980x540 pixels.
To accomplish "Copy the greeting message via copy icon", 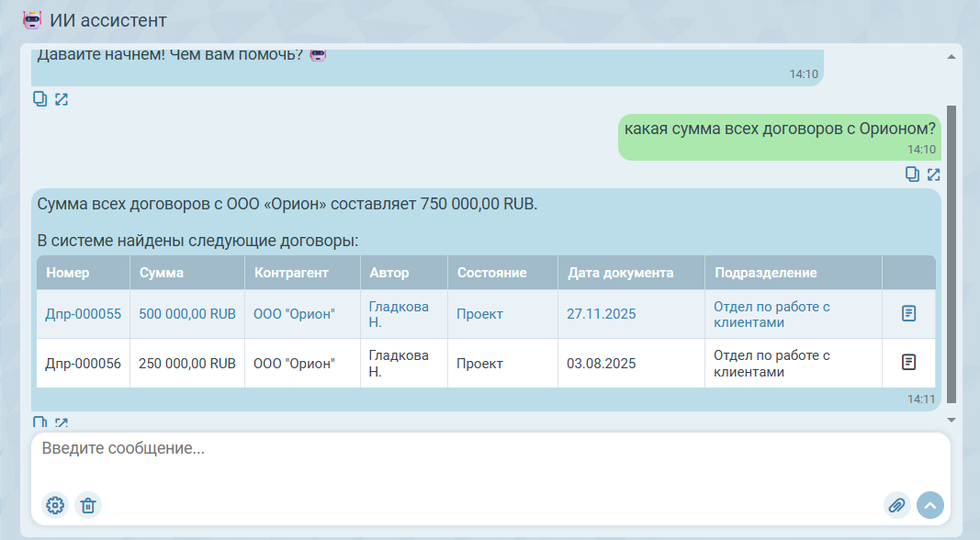I will click(x=40, y=99).
